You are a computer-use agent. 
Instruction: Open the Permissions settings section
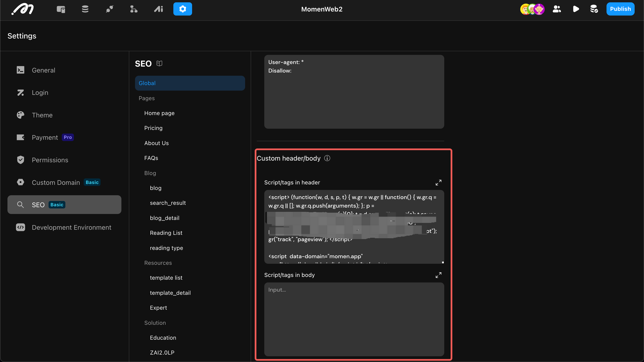50,160
